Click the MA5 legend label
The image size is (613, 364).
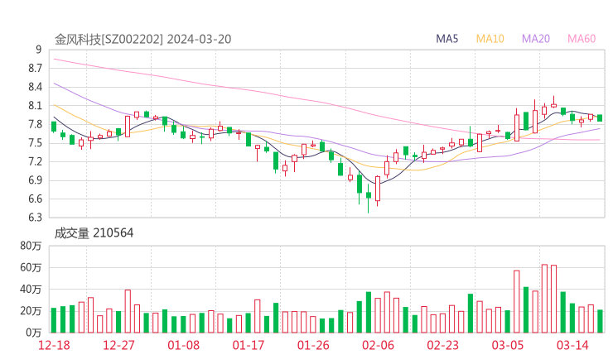446,39
